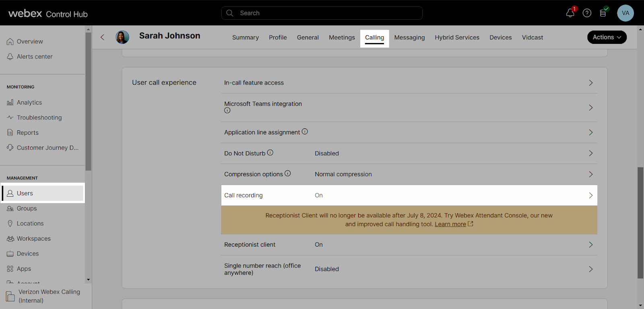Viewport: 644px width, 309px height.
Task: Click the Customer Journey Data icon
Action: coord(10,148)
